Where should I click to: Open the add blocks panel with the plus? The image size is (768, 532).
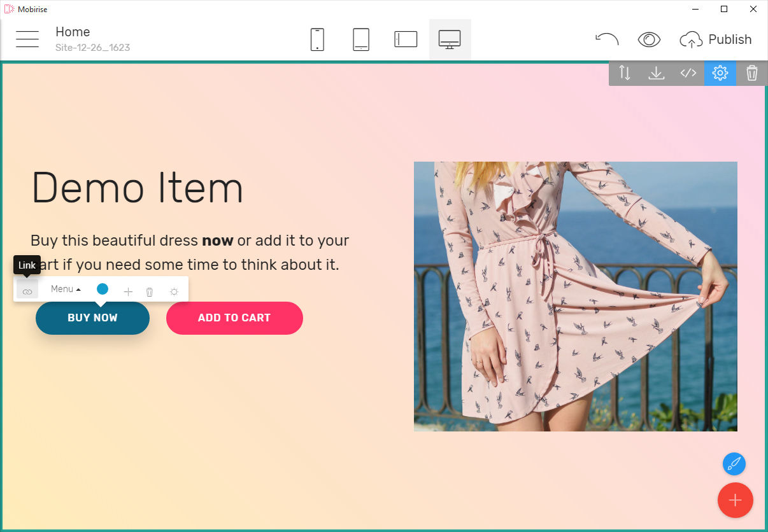tap(735, 500)
